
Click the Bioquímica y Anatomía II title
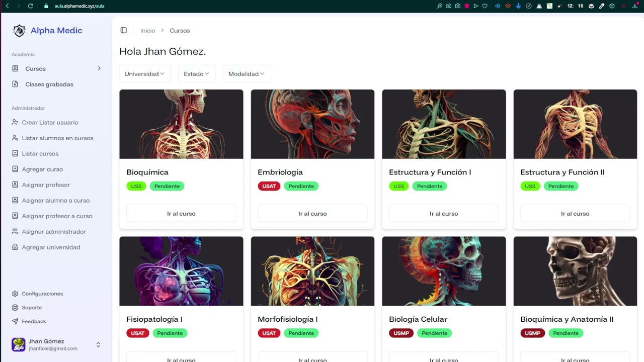pyautogui.click(x=567, y=319)
